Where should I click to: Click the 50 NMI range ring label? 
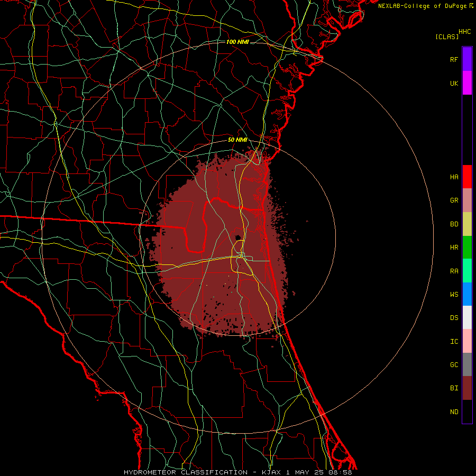coord(237,140)
